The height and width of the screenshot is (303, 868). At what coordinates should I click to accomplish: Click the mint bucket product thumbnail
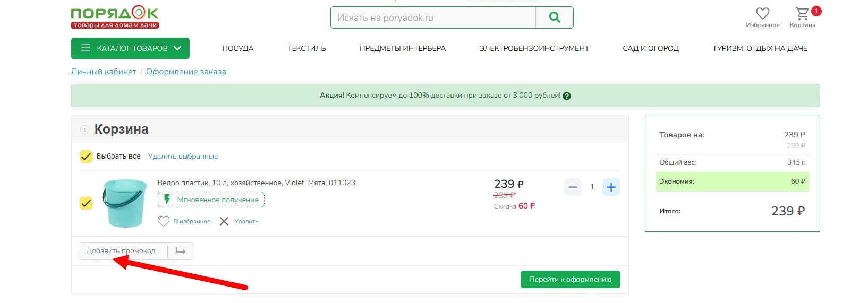(x=125, y=203)
